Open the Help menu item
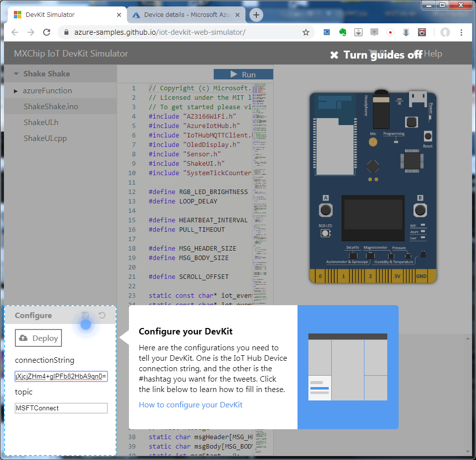Viewport: 476px width, 460px height. tap(433, 54)
